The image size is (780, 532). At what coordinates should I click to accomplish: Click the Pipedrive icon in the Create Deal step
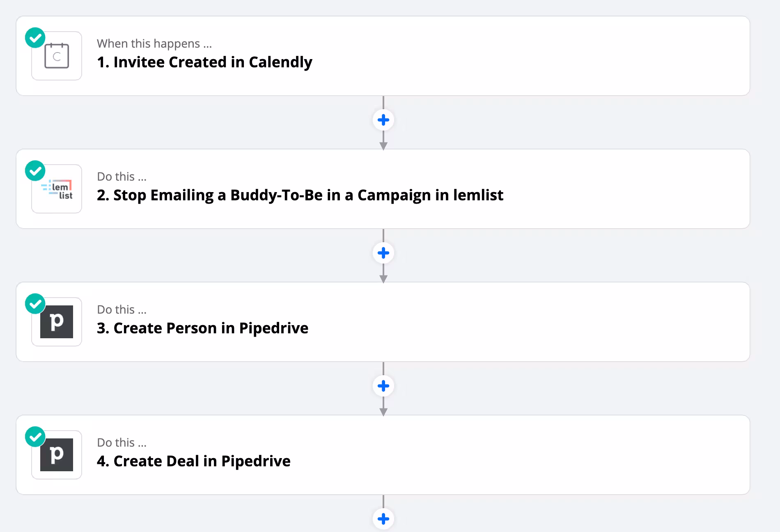point(57,455)
